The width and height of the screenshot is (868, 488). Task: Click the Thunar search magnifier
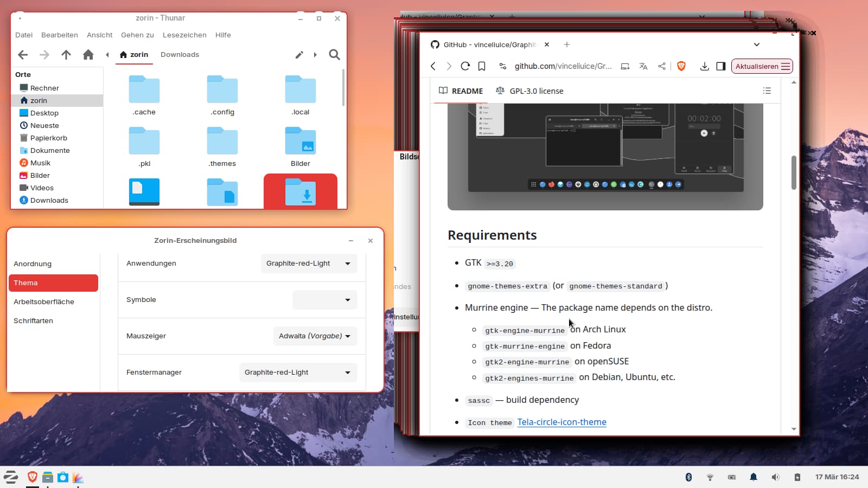pyautogui.click(x=334, y=55)
